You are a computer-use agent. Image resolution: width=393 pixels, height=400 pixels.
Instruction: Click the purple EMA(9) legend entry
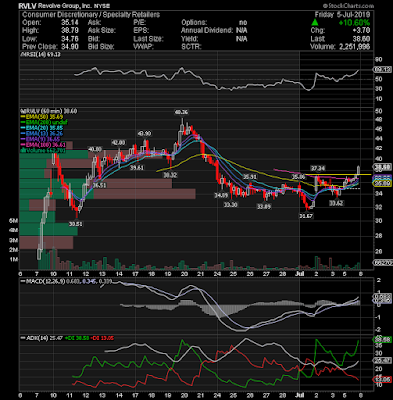40,139
